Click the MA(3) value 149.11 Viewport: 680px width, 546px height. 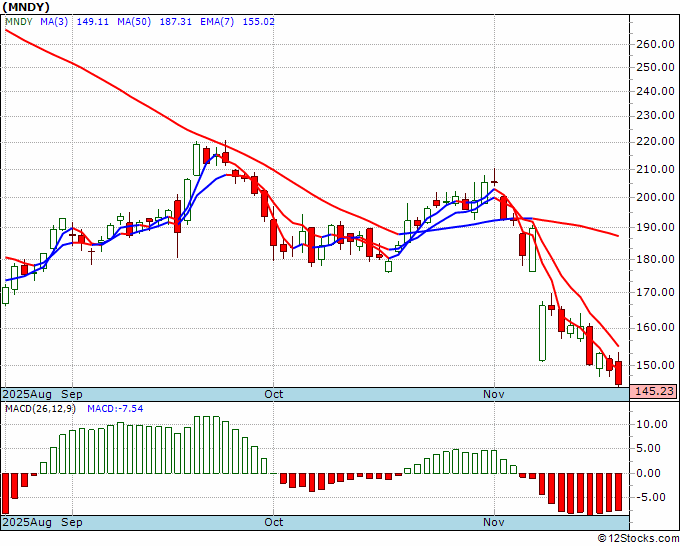(92, 22)
